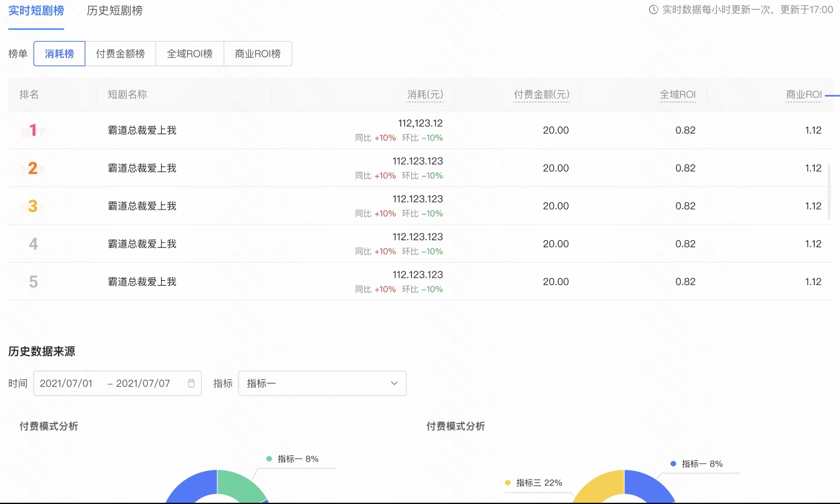Click the 消耗(元) column header

click(425, 95)
